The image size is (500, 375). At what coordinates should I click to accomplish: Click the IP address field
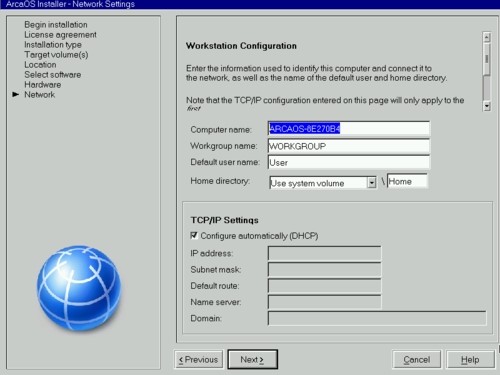(324, 253)
